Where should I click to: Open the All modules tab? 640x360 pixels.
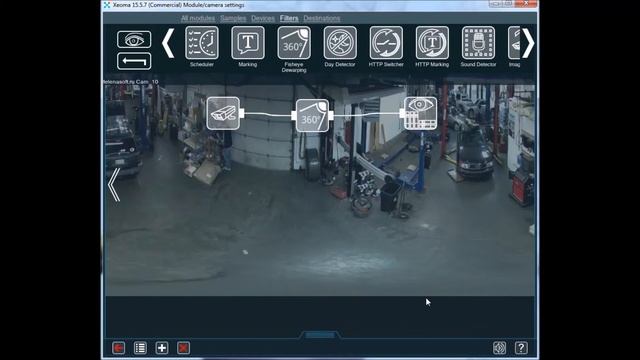pyautogui.click(x=198, y=18)
